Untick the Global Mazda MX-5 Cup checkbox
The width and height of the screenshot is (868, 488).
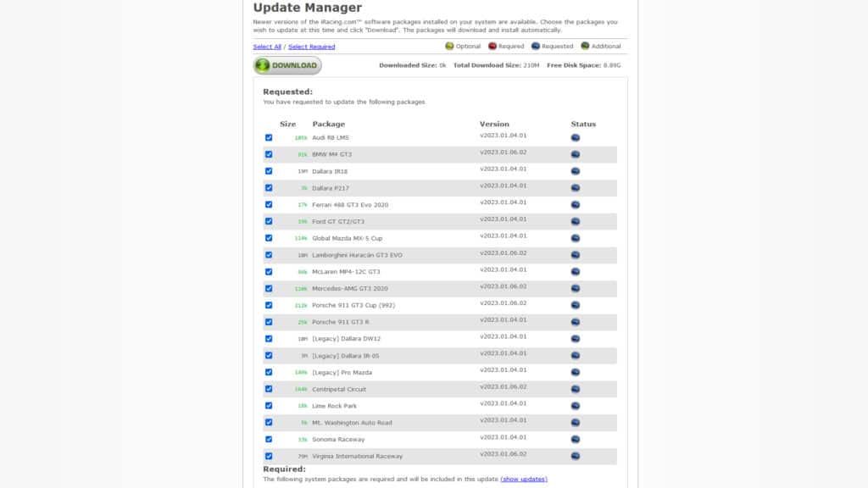point(269,238)
